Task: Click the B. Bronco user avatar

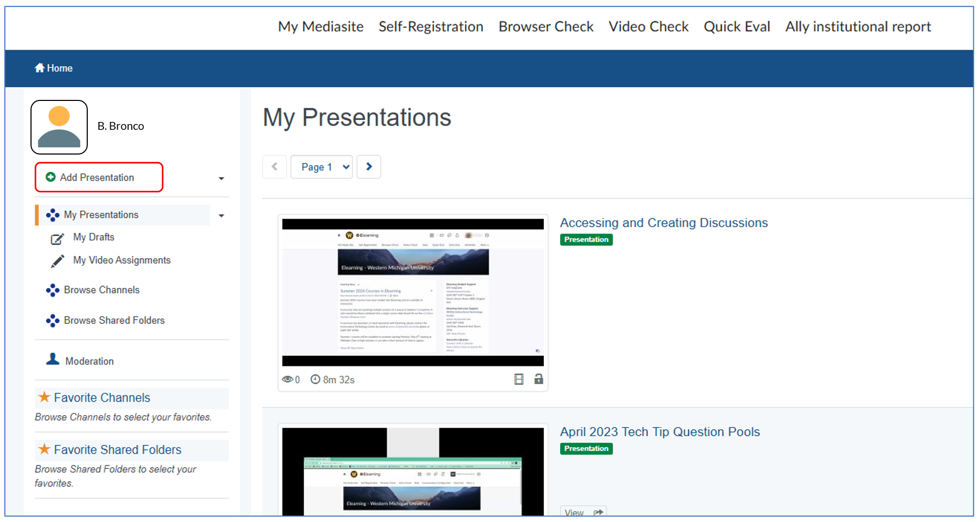Action: [59, 127]
